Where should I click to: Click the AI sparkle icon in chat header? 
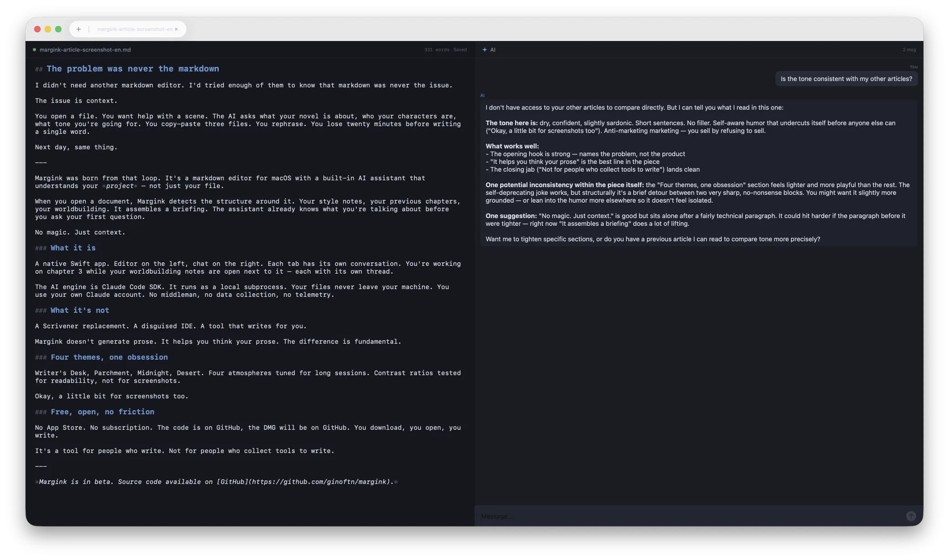pos(484,50)
